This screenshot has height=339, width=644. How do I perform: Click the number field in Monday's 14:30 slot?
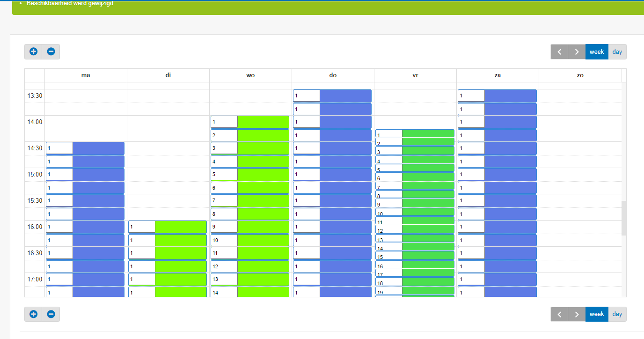[59, 148]
